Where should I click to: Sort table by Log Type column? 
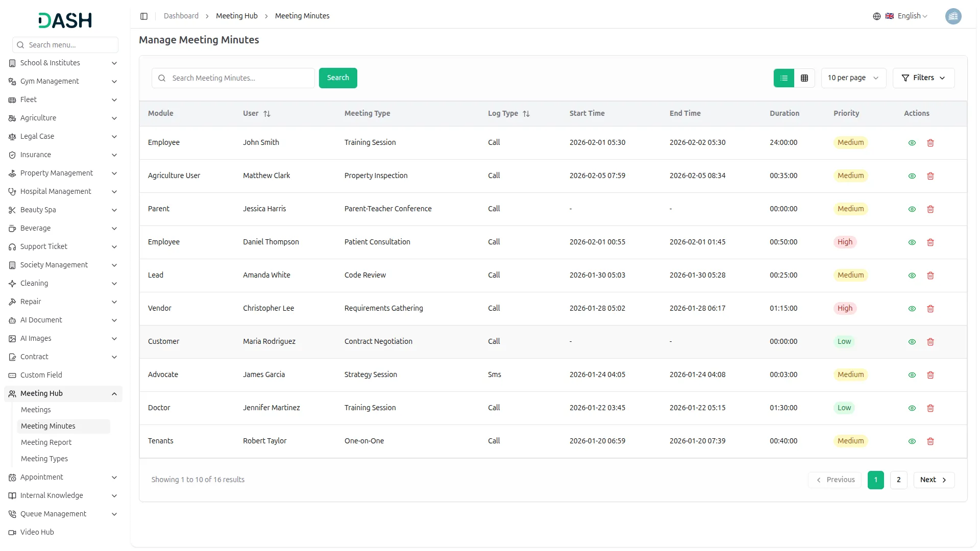(526, 114)
